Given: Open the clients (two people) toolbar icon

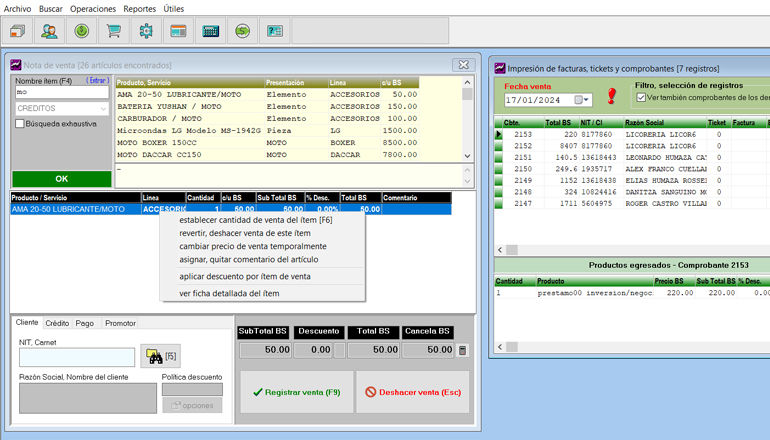Looking at the screenshot, I should (x=49, y=31).
